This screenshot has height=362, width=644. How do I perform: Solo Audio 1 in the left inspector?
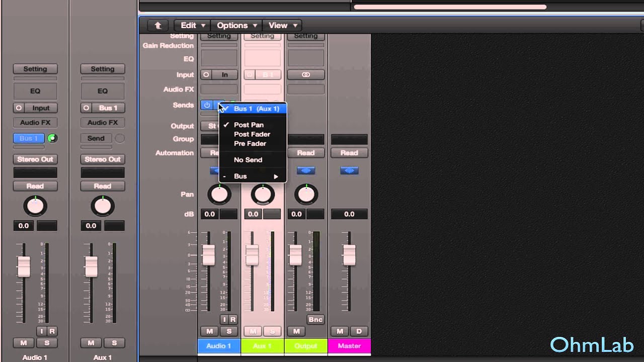(47, 343)
